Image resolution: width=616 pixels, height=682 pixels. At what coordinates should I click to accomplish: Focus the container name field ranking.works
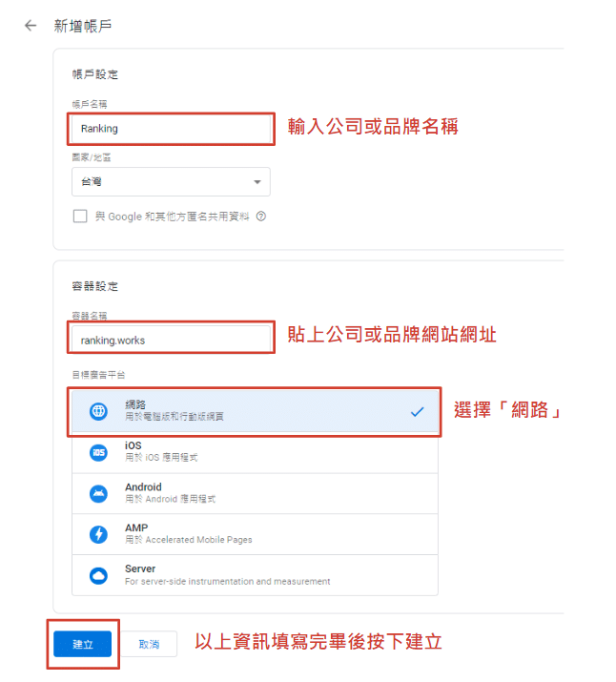171,341
